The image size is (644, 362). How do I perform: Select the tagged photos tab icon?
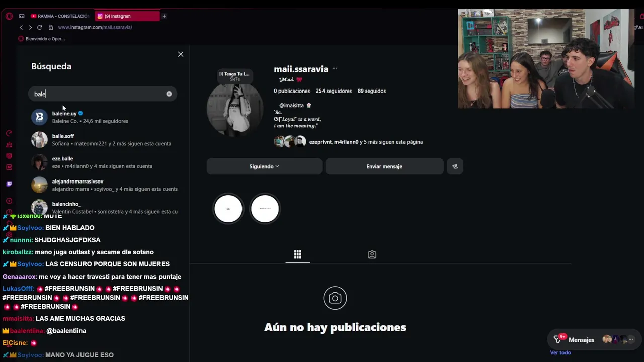coord(372,254)
